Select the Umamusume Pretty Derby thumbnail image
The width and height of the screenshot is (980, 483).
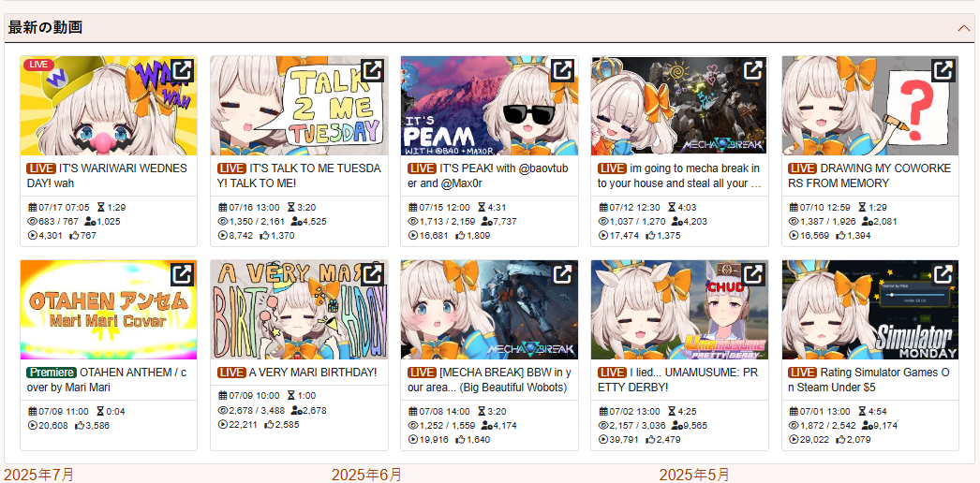coord(679,310)
